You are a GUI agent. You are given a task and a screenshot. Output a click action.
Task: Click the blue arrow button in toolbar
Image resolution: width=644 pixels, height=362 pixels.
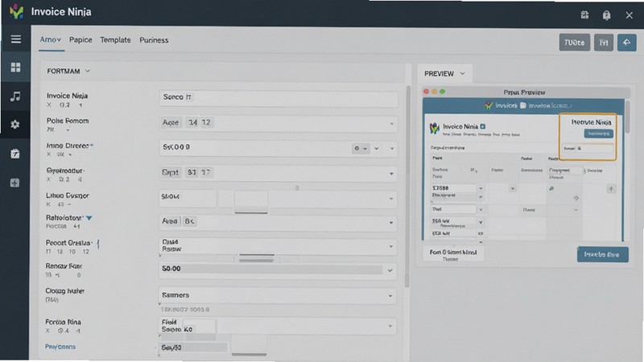tap(626, 43)
